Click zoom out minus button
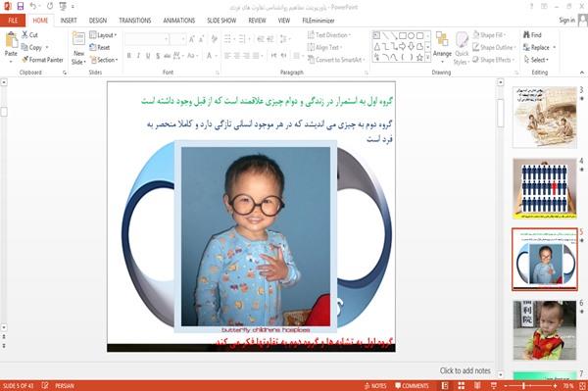The width and height of the screenshot is (588, 391). pyautogui.click(x=506, y=386)
